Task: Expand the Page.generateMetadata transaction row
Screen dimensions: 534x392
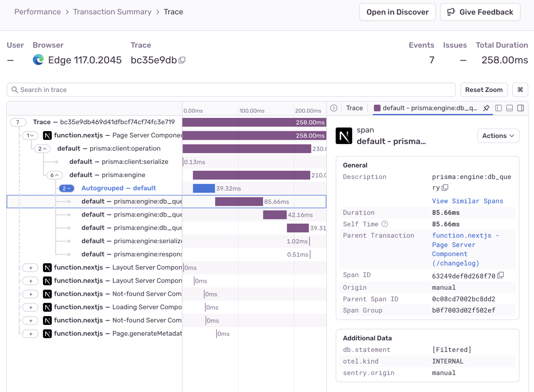Action: point(31,334)
